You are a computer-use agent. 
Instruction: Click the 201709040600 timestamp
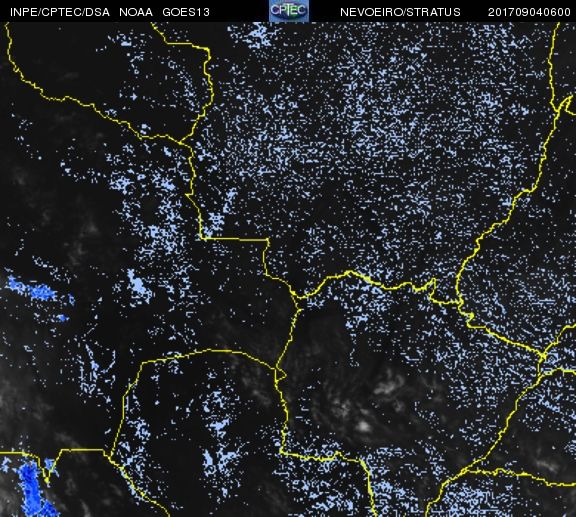tap(529, 12)
